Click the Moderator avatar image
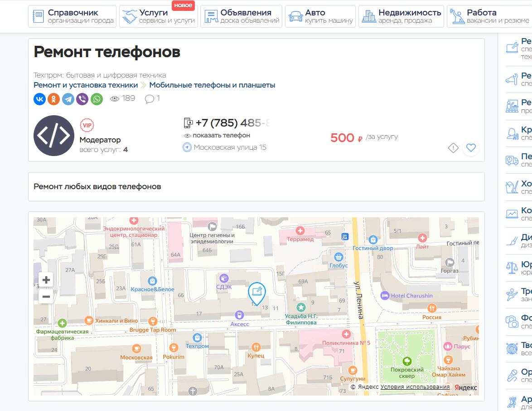This screenshot has width=532, height=411. [54, 136]
